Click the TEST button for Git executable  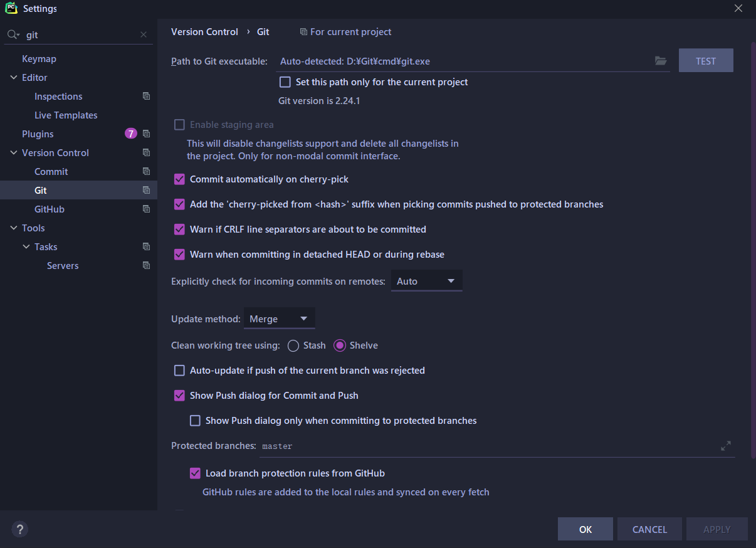[706, 61]
